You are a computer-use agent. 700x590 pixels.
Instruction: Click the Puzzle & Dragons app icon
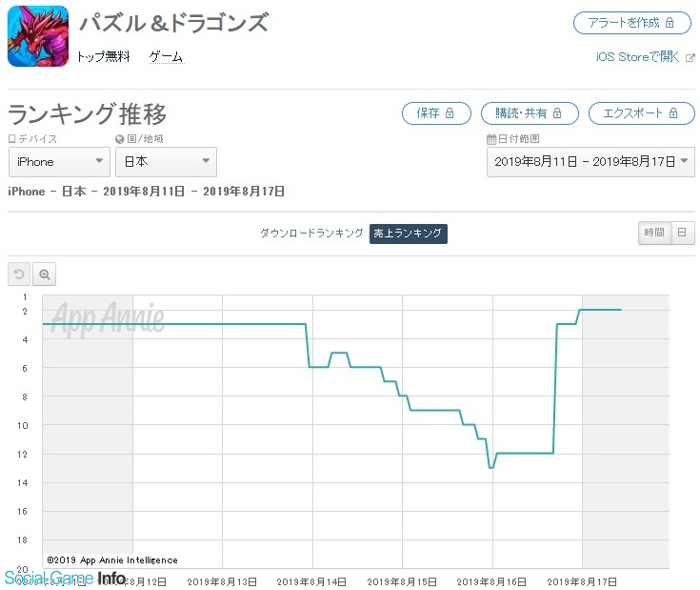tap(38, 36)
